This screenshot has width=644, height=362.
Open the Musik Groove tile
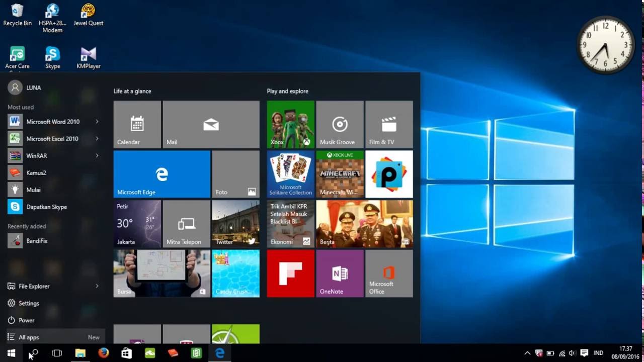point(340,125)
